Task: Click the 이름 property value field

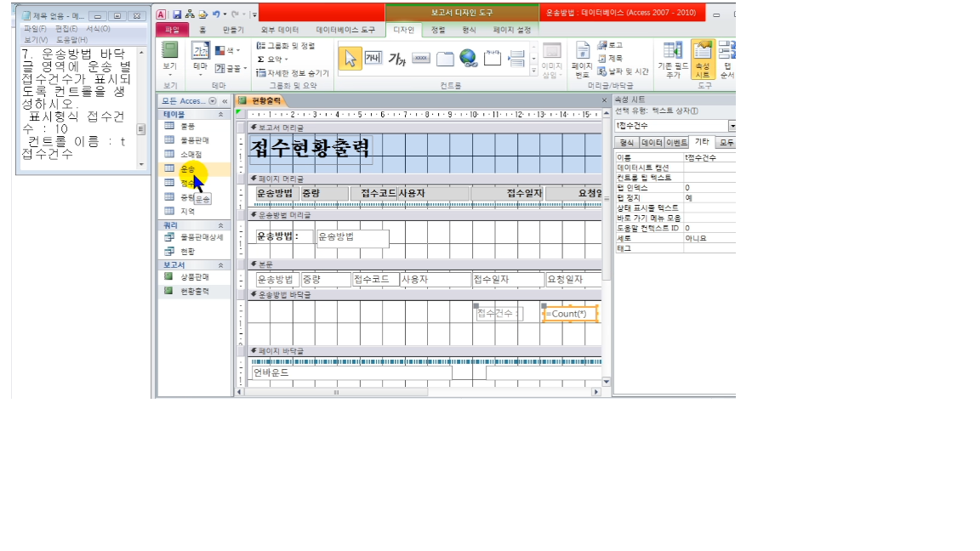Action: click(709, 158)
